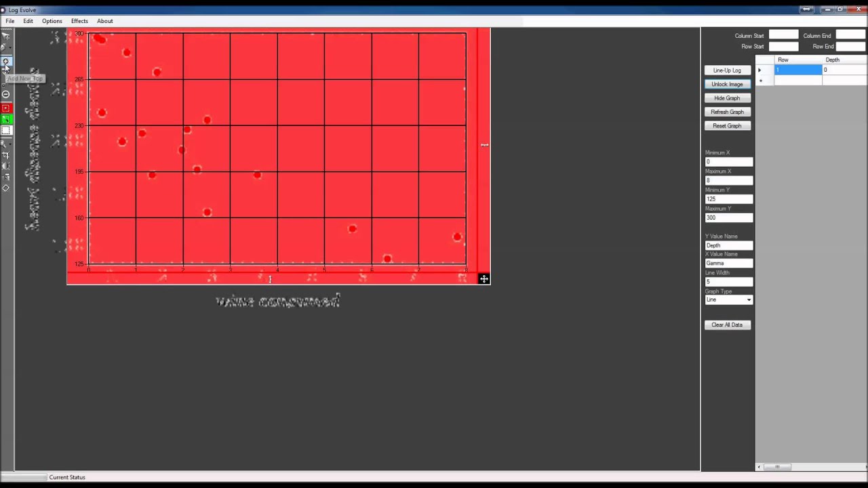Image resolution: width=868 pixels, height=488 pixels.
Task: Click the Row column header in data grid
Action: [x=798, y=60]
